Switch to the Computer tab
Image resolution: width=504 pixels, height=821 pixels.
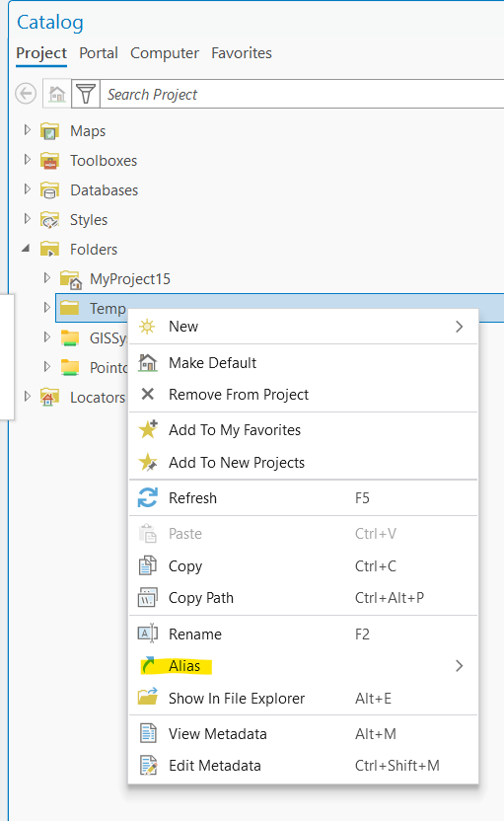pyautogui.click(x=165, y=53)
